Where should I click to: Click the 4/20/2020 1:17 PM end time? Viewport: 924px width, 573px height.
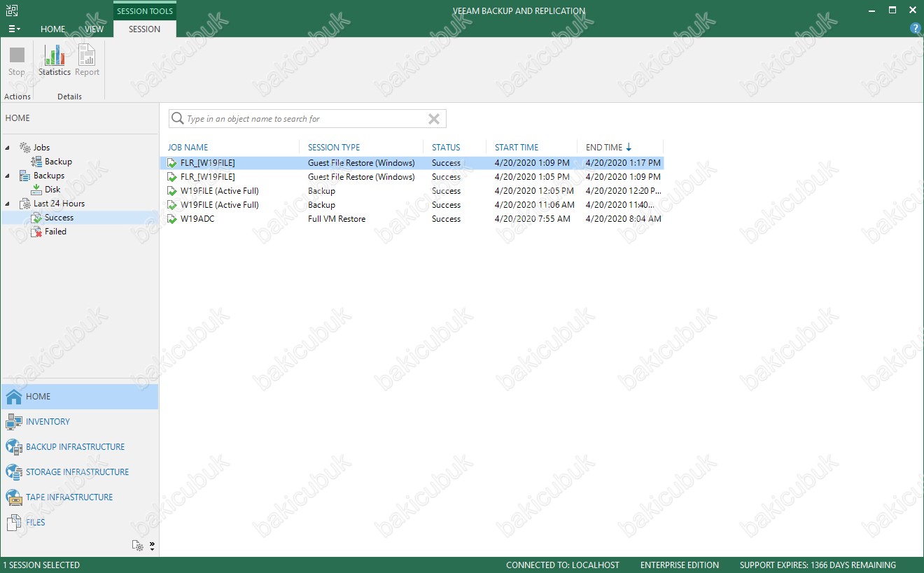(x=623, y=163)
